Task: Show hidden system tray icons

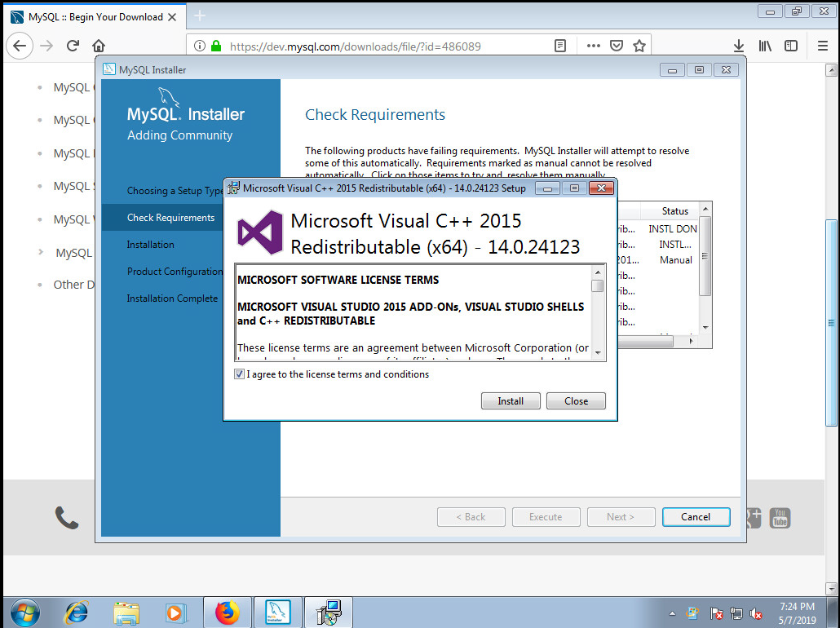Action: point(672,613)
